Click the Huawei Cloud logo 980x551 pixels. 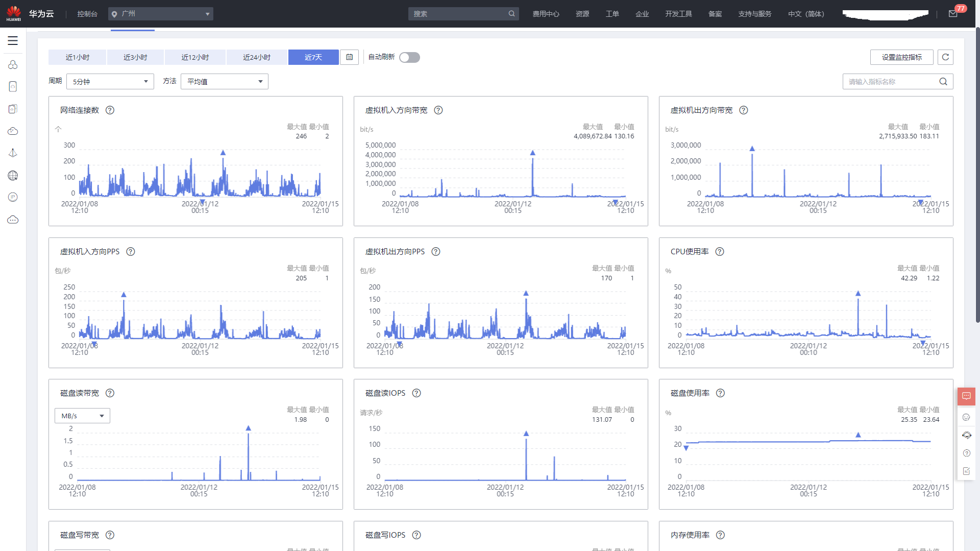(x=14, y=13)
